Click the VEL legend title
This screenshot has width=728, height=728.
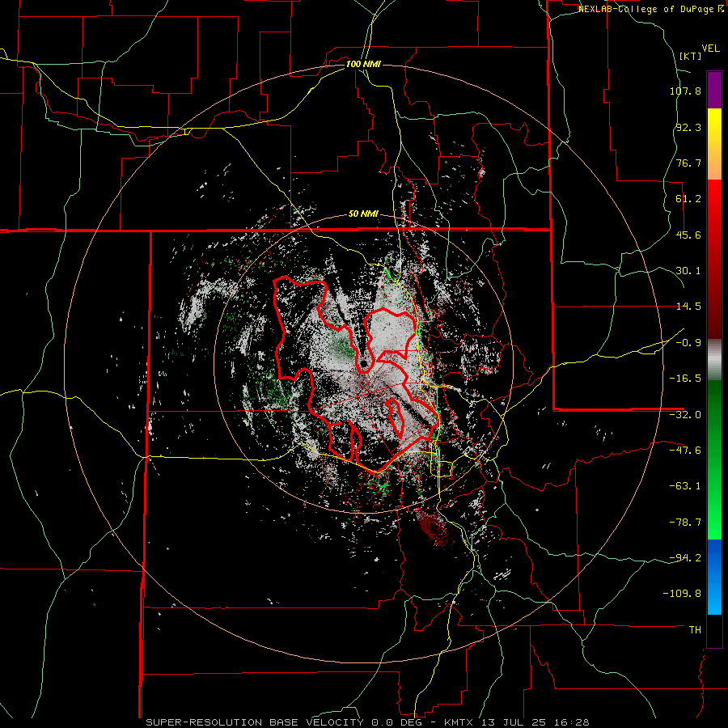pyautogui.click(x=711, y=49)
